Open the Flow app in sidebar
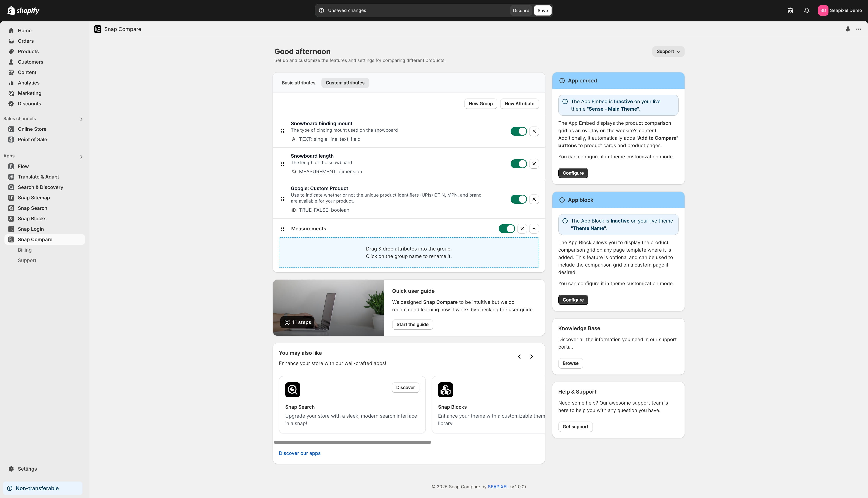Screen dimensions: 868x498 (24, 166)
